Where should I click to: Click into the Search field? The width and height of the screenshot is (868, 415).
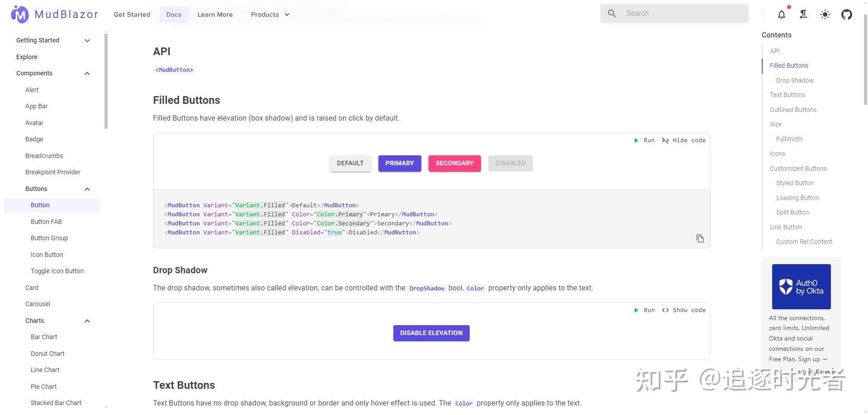pyautogui.click(x=683, y=14)
